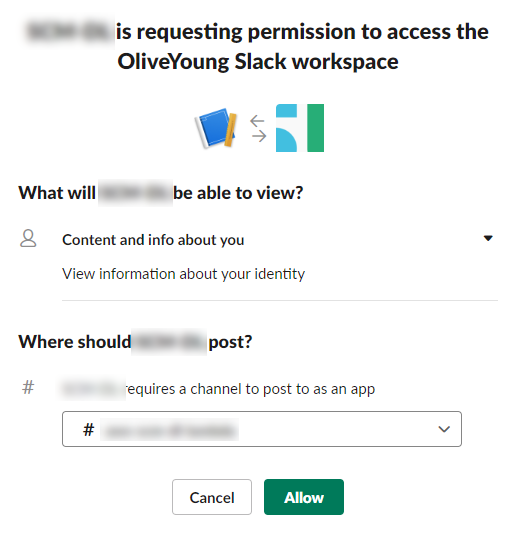Click the two-way exchange arrows icon
Screen dimensions: 525x543
coord(258,128)
